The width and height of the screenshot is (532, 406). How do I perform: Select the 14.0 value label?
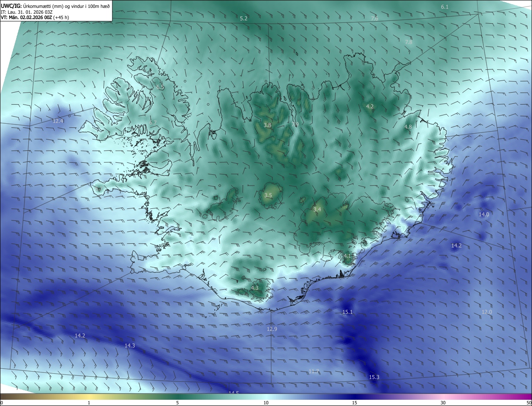click(484, 214)
